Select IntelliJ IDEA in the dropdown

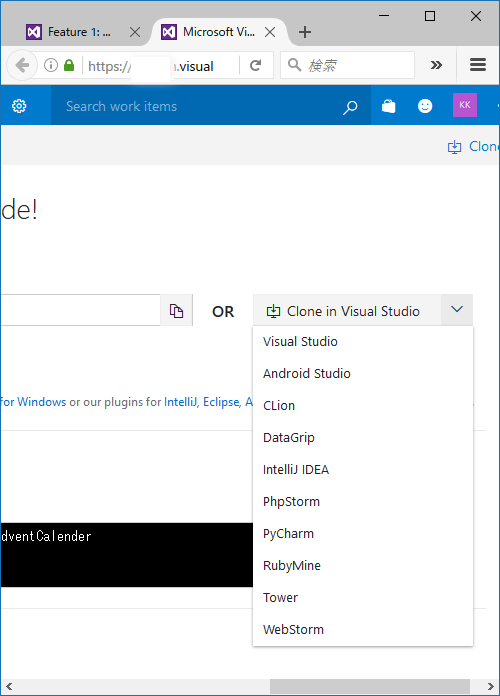tap(363, 469)
